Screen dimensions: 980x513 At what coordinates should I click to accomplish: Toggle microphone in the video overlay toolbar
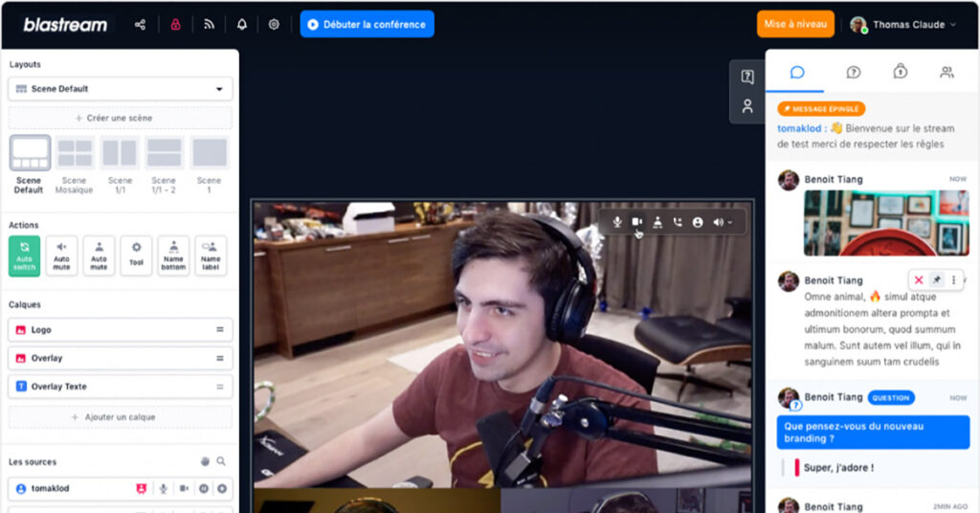tap(617, 222)
